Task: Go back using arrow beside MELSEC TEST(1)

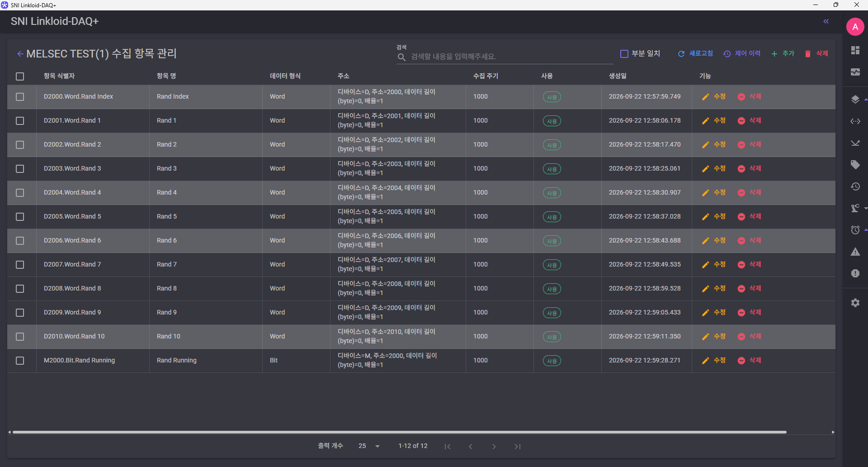Action: [x=20, y=54]
